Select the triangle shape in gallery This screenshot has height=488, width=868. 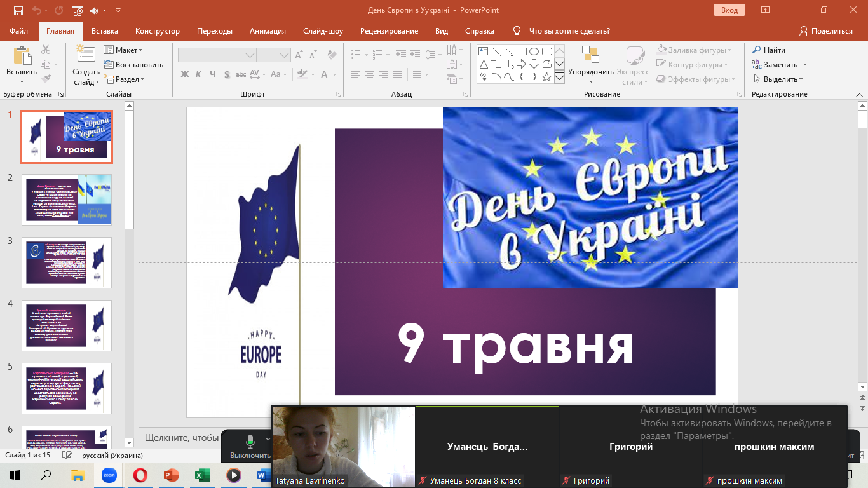tap(483, 64)
